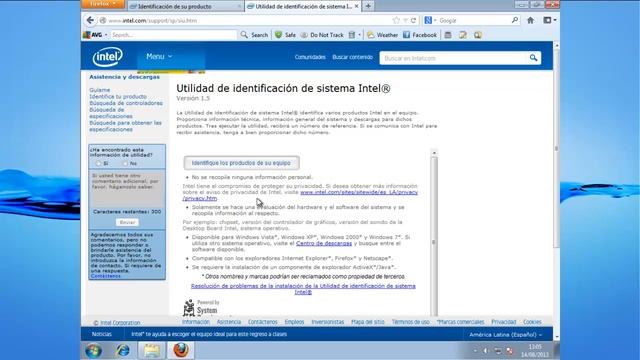Open a new tab with plus button
Viewport: 640px width, 360px height.
(368, 6)
